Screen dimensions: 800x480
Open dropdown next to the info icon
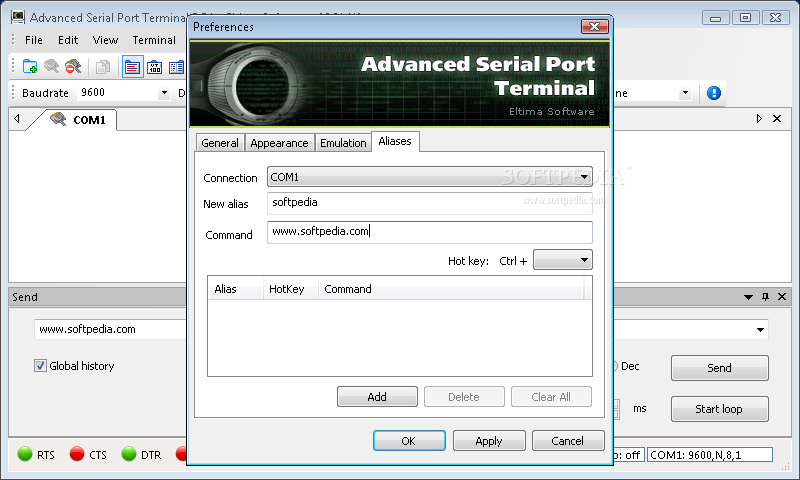685,93
